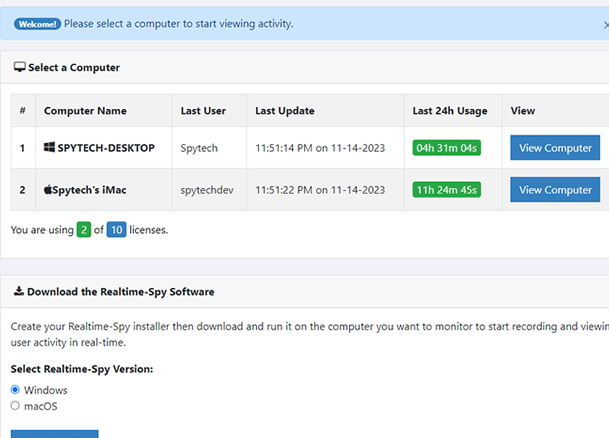Click the Apple logo icon beside Spytech's iMac

pos(48,189)
